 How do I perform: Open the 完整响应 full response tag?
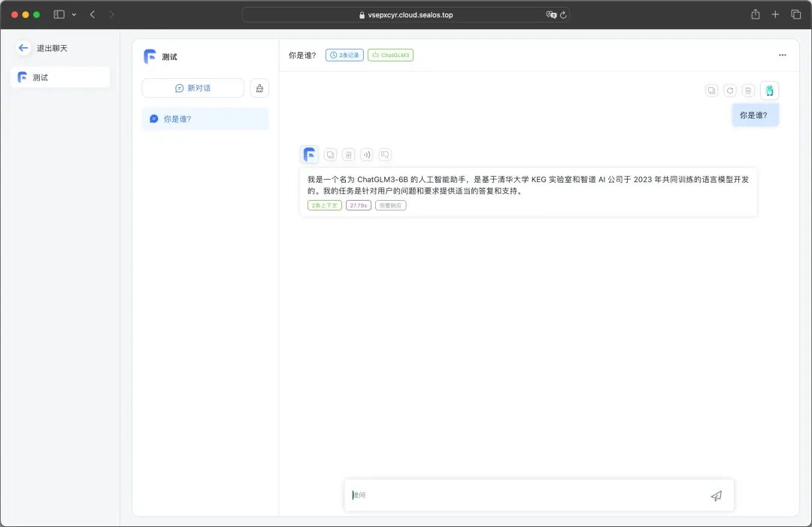(390, 205)
